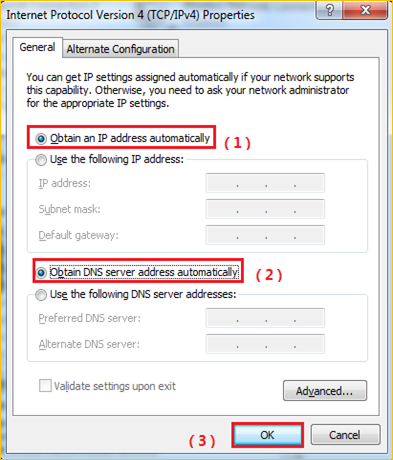
Task: Click the Validate settings upon exit label
Action: [x=115, y=386]
